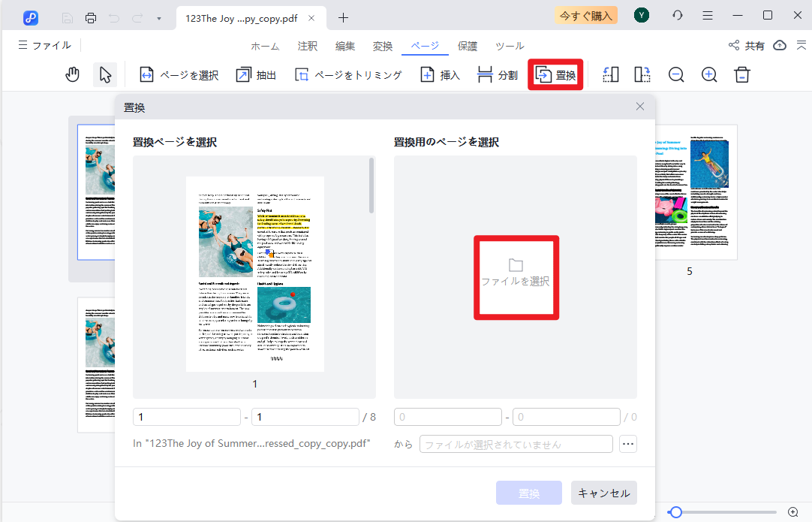Switch to the 変換 ribbon tab
812x522 pixels.
383,46
